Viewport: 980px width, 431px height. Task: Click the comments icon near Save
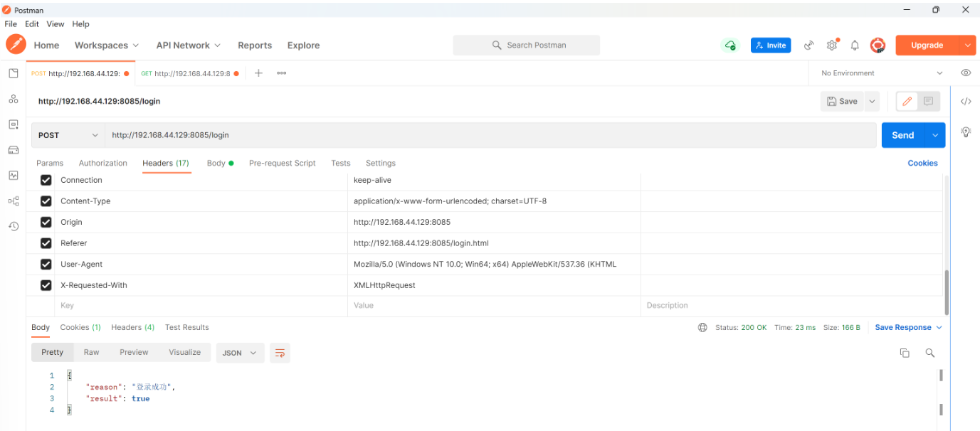pyautogui.click(x=928, y=102)
